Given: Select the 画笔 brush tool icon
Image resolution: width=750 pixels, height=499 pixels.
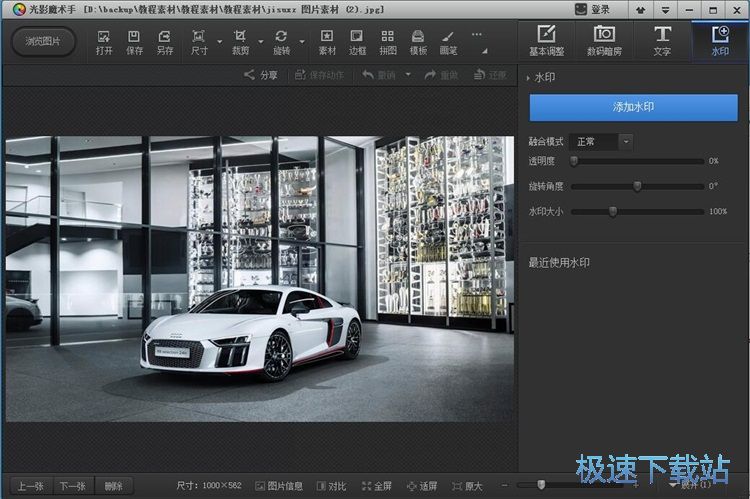Looking at the screenshot, I should click(448, 42).
